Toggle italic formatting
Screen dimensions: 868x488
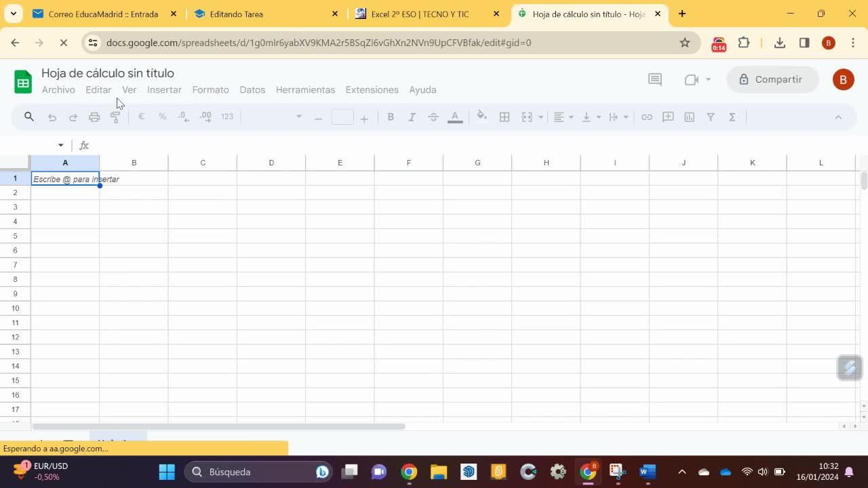[x=412, y=117]
